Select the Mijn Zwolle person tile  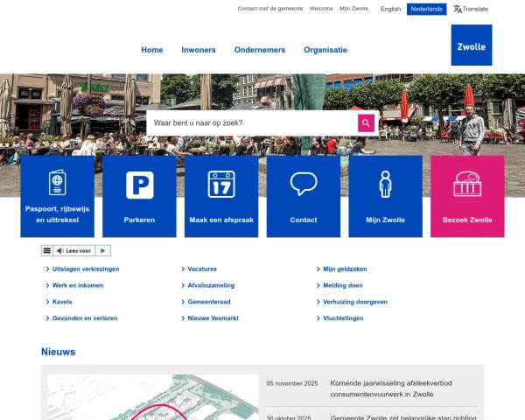click(x=385, y=196)
